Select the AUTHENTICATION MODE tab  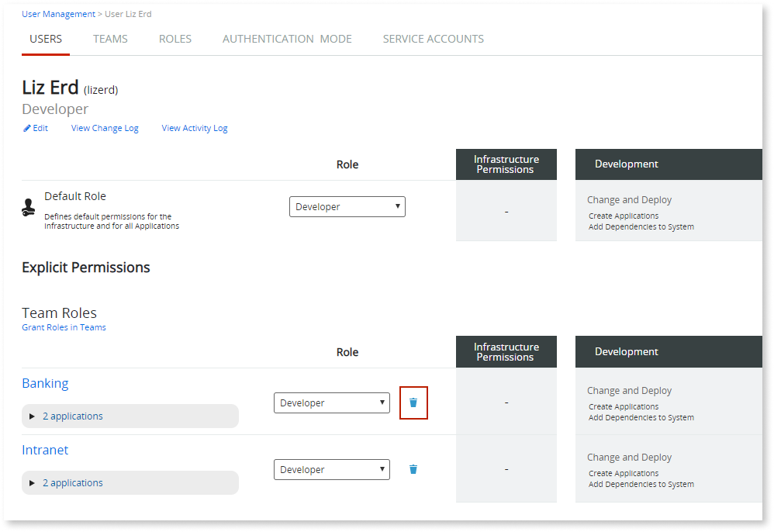(287, 39)
